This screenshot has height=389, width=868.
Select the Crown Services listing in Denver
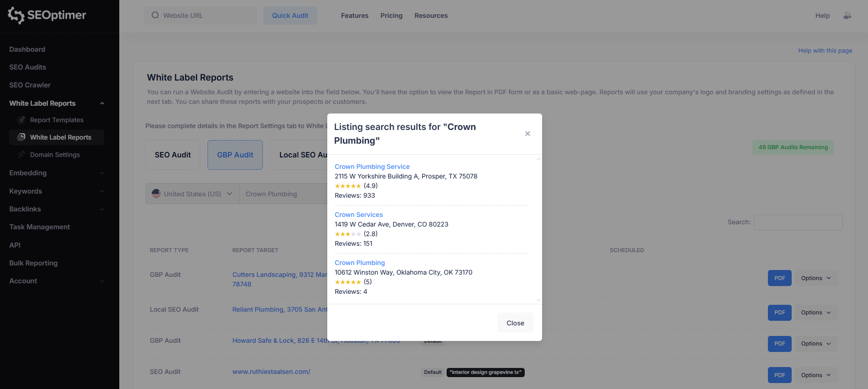pyautogui.click(x=359, y=215)
